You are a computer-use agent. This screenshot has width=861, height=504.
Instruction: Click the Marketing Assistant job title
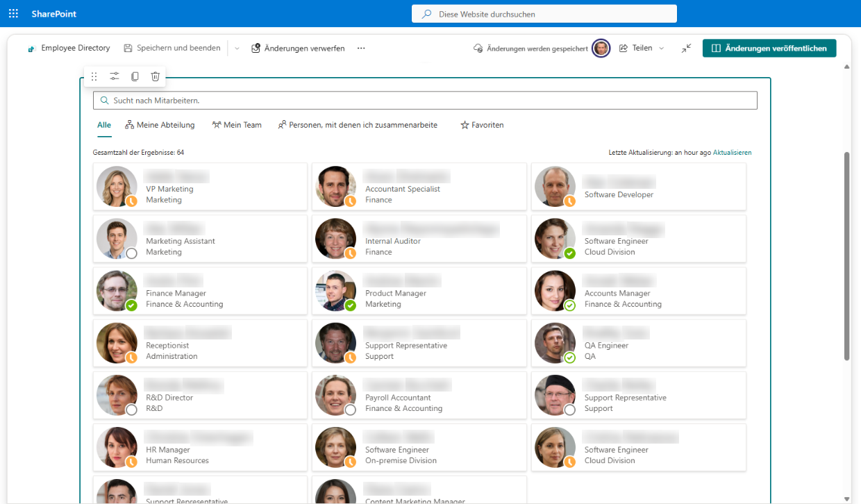pyautogui.click(x=181, y=242)
